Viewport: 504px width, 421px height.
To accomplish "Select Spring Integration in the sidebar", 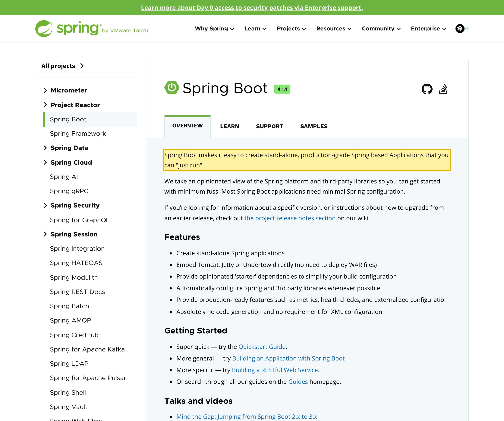I will (77, 248).
